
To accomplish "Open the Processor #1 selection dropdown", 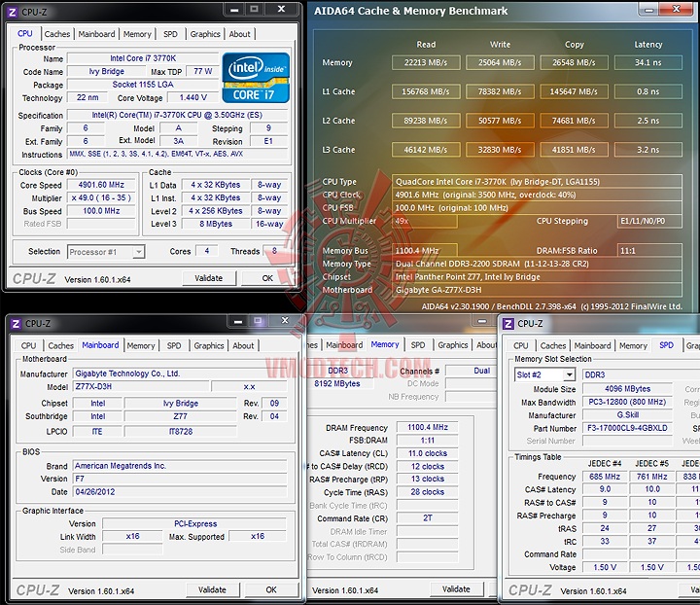I will (106, 252).
